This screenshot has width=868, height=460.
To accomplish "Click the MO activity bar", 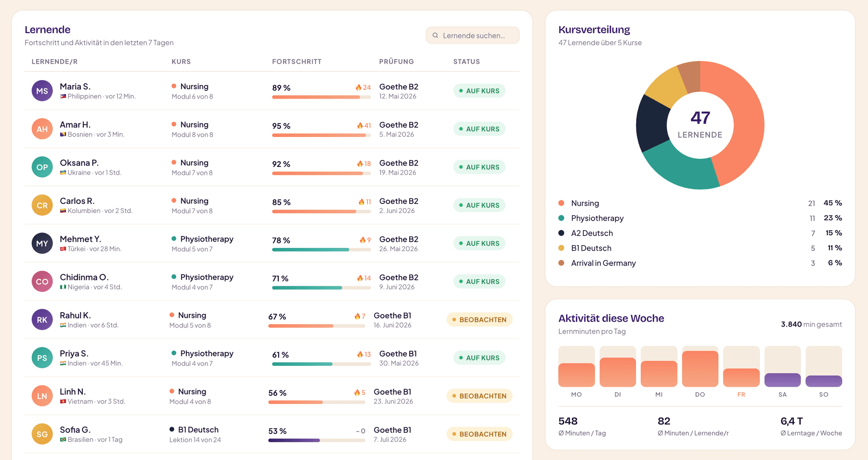I will coord(576,375).
